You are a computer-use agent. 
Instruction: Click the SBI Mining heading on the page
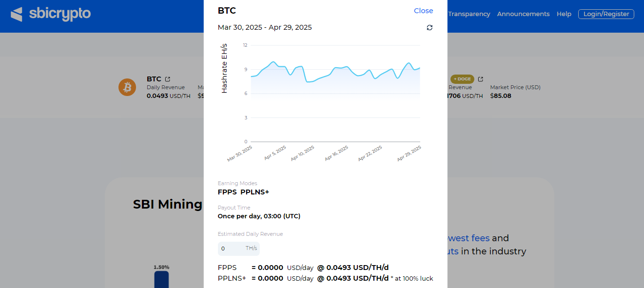tap(168, 204)
